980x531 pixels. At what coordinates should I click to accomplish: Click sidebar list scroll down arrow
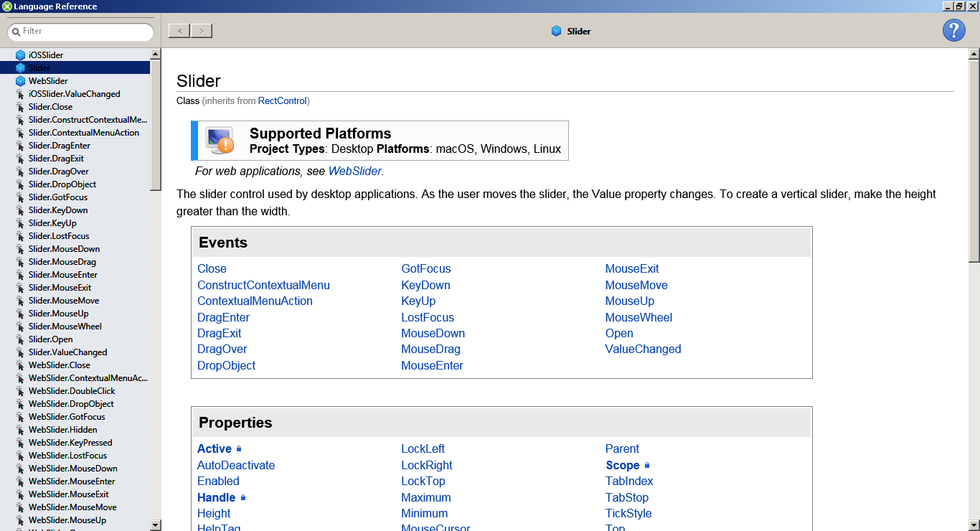[x=155, y=525]
